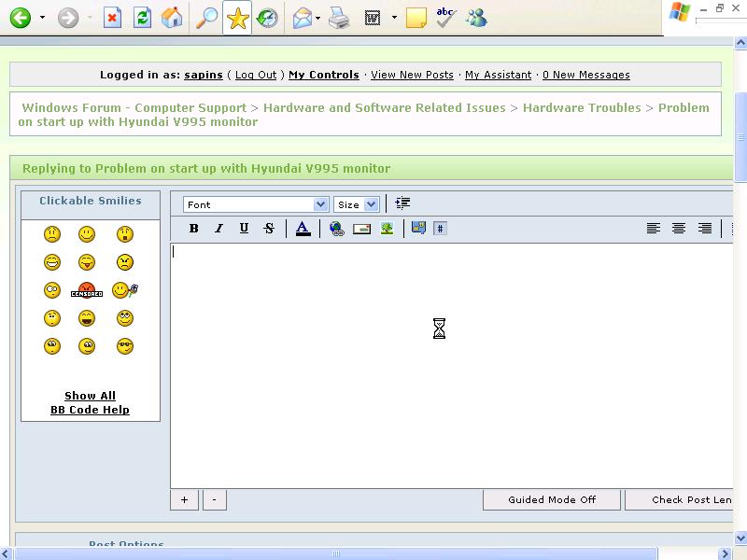The image size is (747, 560).
Task: Click the green browser Back arrow
Action: click(x=20, y=19)
